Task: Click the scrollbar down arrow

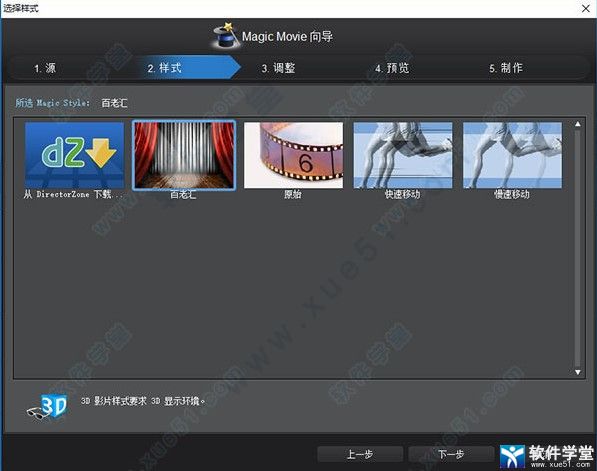Action: (x=578, y=372)
